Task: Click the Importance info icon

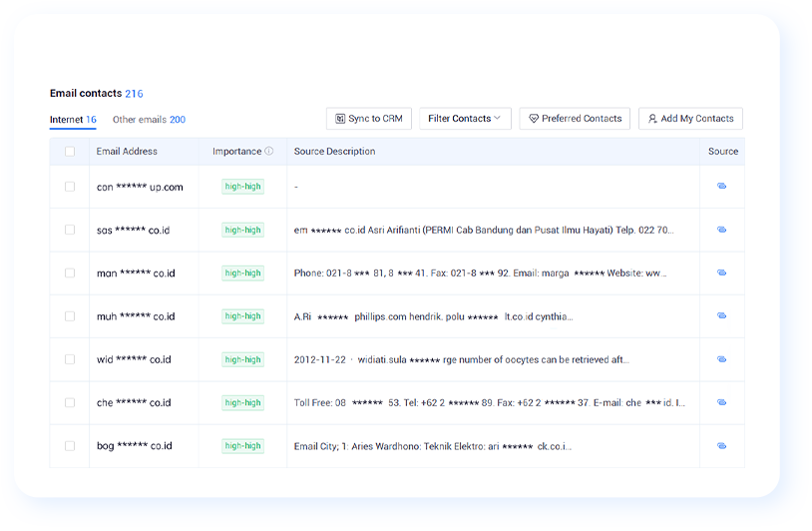Action: pyautogui.click(x=268, y=151)
